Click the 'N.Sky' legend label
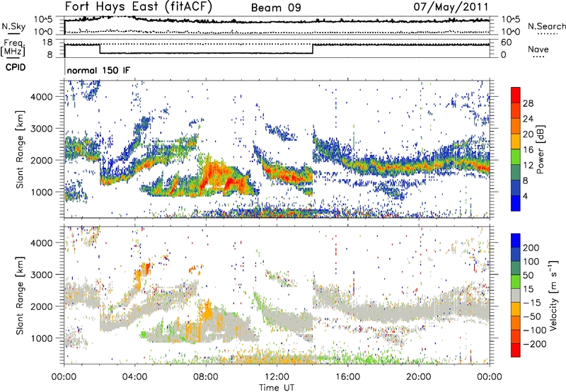The width and height of the screenshot is (566, 392). [13, 26]
